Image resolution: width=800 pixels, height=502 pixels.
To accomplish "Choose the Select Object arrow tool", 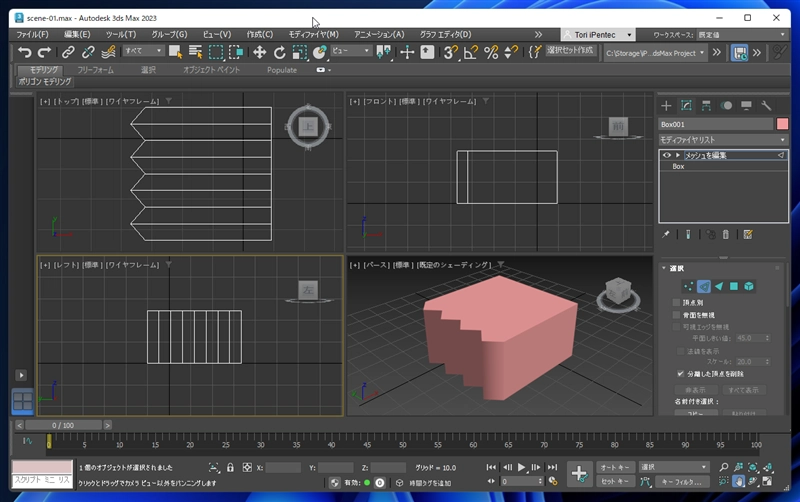I will tap(176, 52).
